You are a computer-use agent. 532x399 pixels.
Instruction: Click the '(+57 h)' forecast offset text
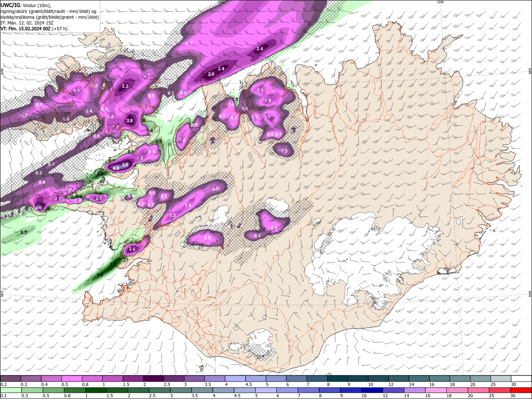click(x=60, y=29)
